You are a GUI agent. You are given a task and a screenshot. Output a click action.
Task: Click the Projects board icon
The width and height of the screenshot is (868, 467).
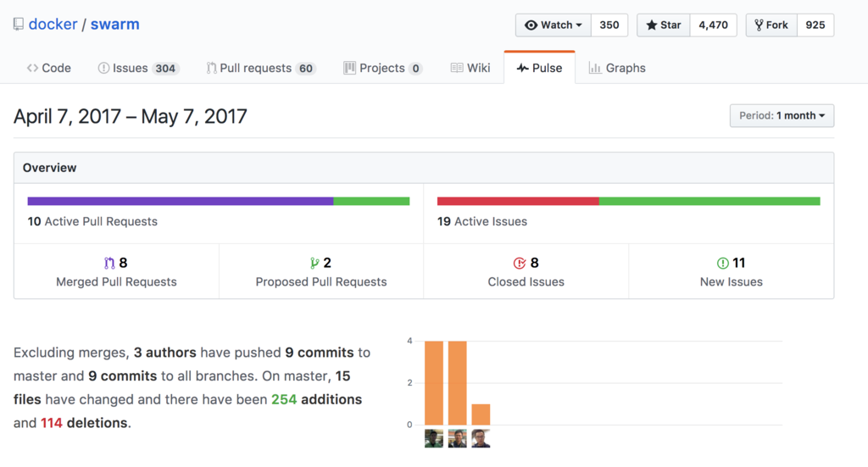(349, 68)
